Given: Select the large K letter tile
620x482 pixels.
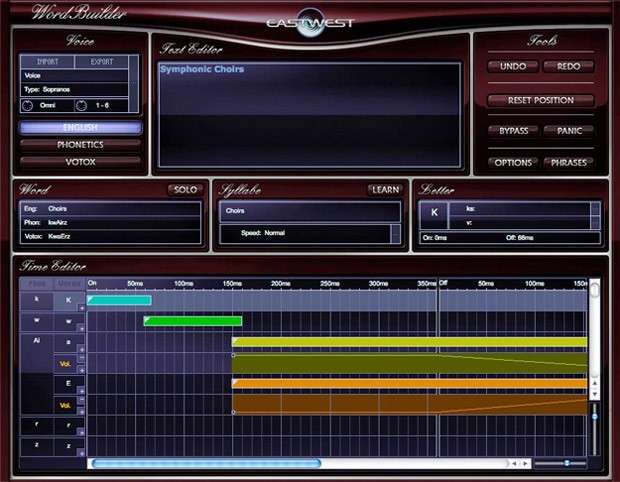Looking at the screenshot, I should tap(434, 213).
